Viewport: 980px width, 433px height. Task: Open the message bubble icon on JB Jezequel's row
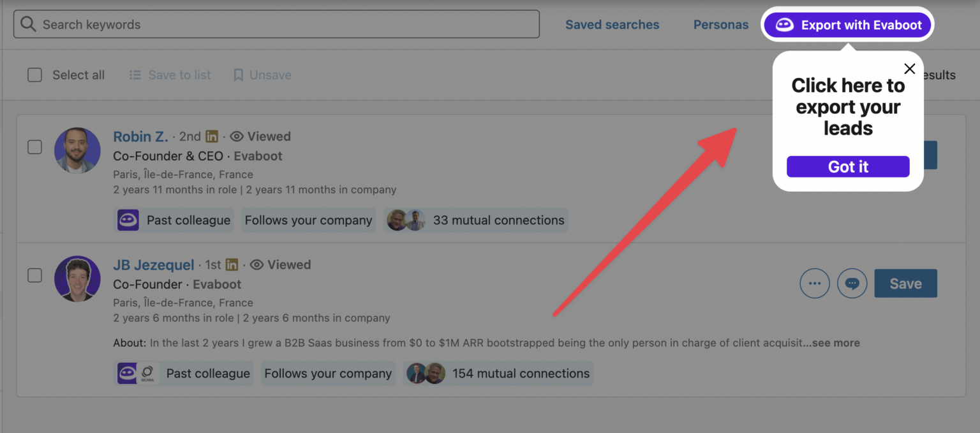click(852, 283)
